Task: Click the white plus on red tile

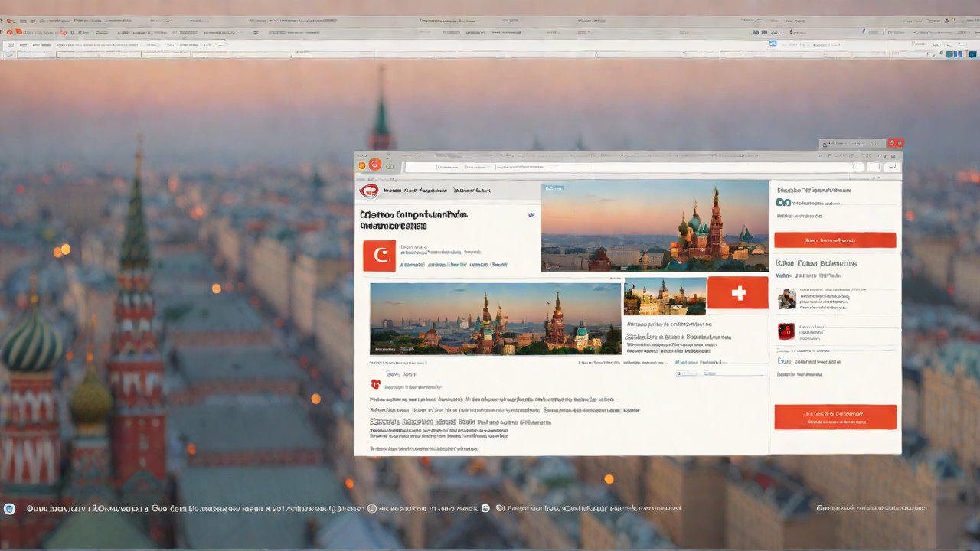Action: (737, 293)
